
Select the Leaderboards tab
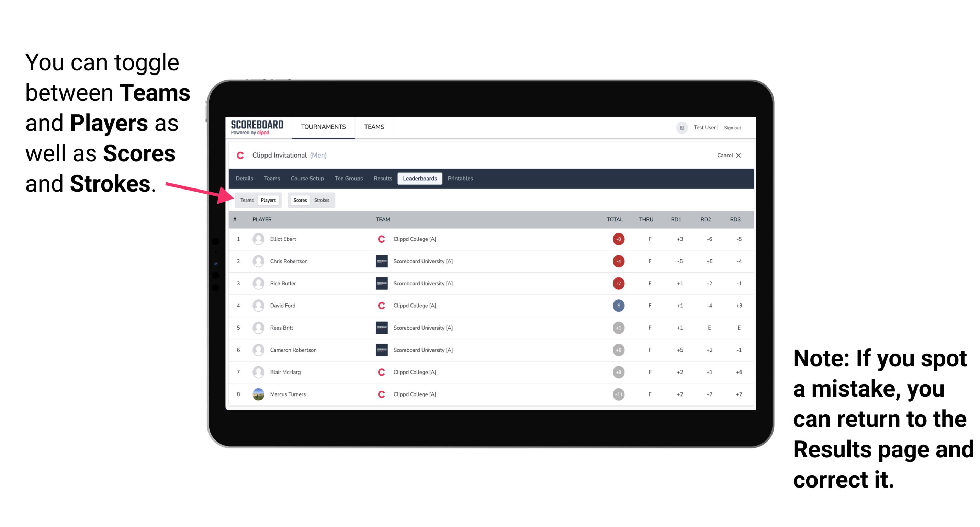(420, 178)
